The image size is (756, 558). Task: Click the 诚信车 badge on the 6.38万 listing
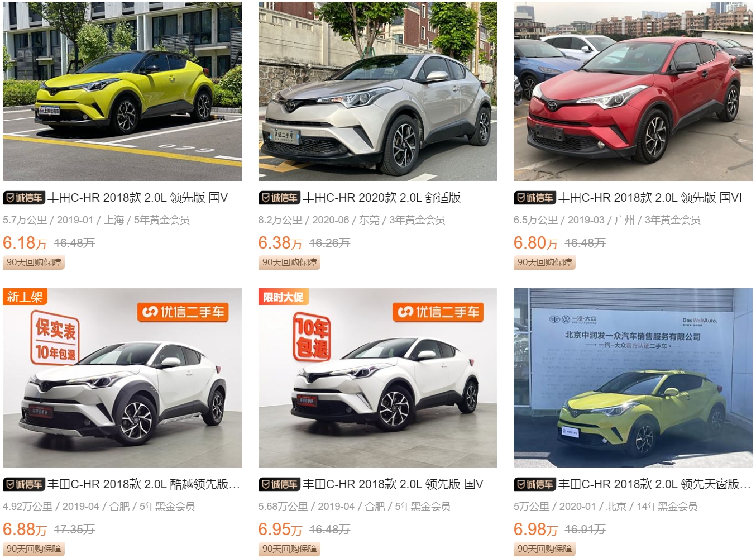(280, 198)
